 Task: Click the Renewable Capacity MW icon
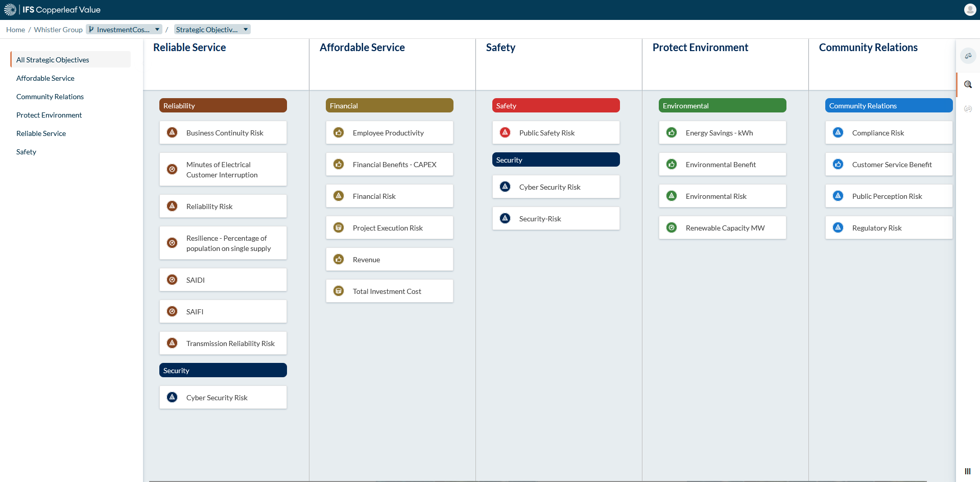point(672,227)
